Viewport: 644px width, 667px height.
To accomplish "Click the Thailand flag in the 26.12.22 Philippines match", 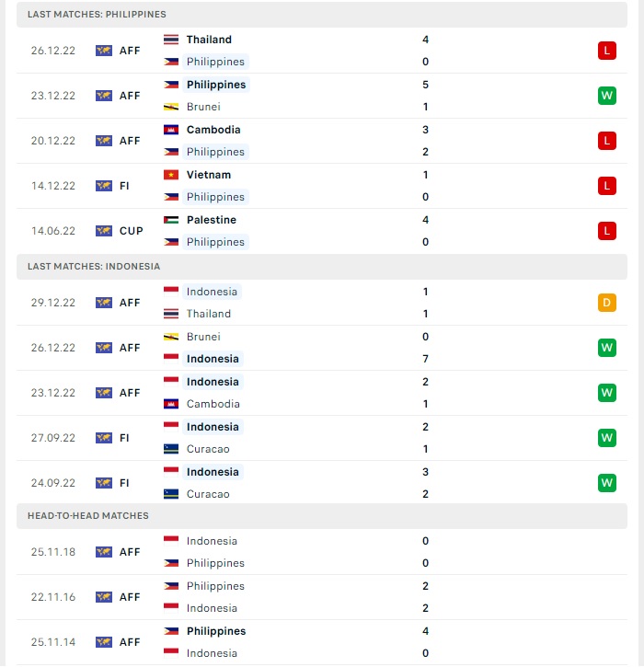I will pyautogui.click(x=171, y=40).
